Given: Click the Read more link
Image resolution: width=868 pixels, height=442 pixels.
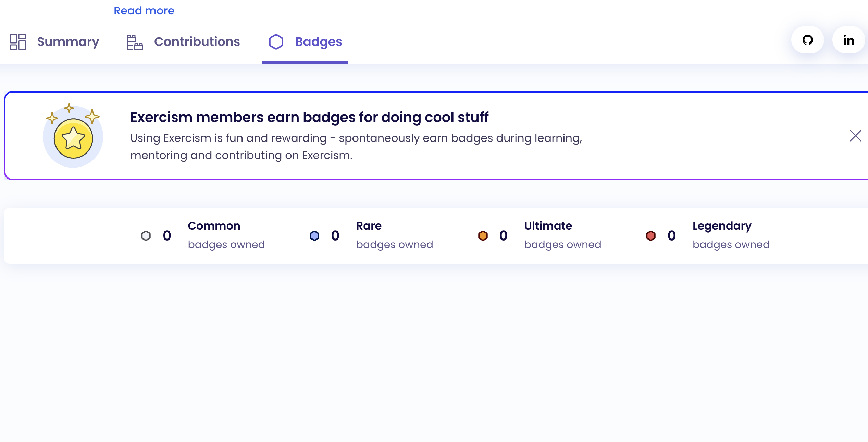Looking at the screenshot, I should point(144,11).
